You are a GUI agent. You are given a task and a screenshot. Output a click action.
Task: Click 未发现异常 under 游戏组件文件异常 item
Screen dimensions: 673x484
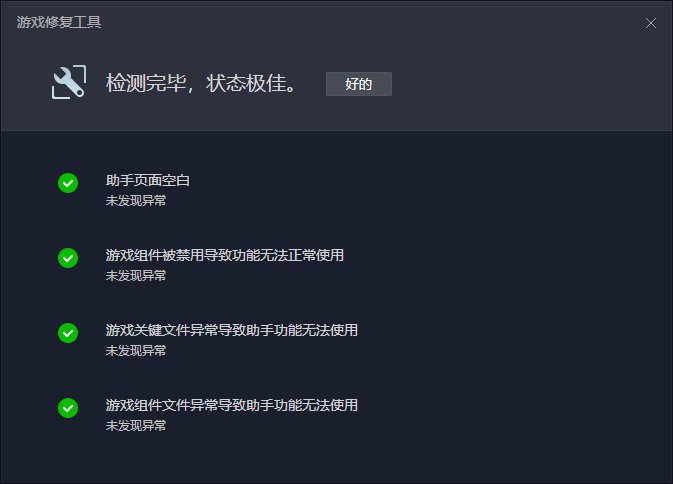(x=136, y=426)
